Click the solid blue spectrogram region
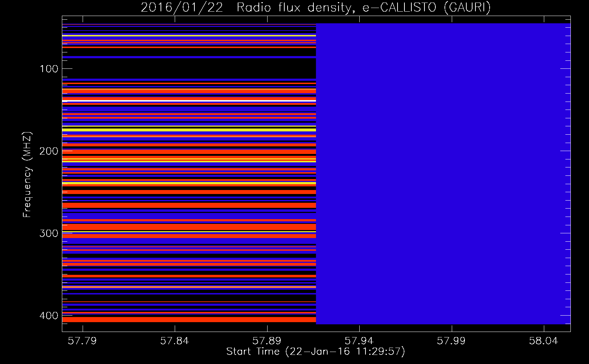The image size is (589, 364). 443,174
